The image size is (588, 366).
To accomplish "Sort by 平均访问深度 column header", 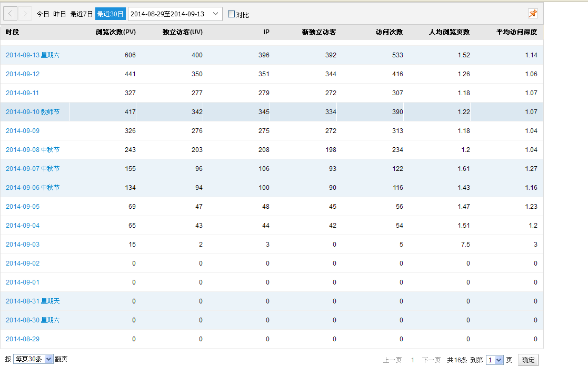I will [x=516, y=32].
